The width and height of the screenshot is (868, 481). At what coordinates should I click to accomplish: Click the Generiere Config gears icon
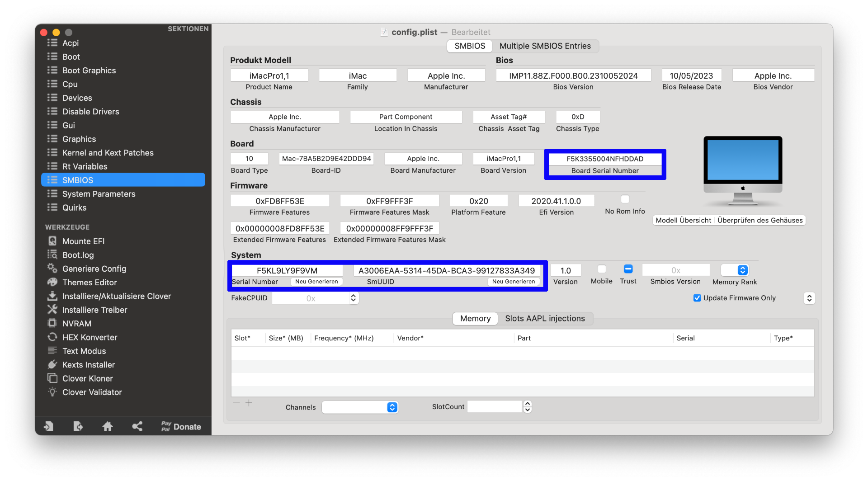click(52, 269)
